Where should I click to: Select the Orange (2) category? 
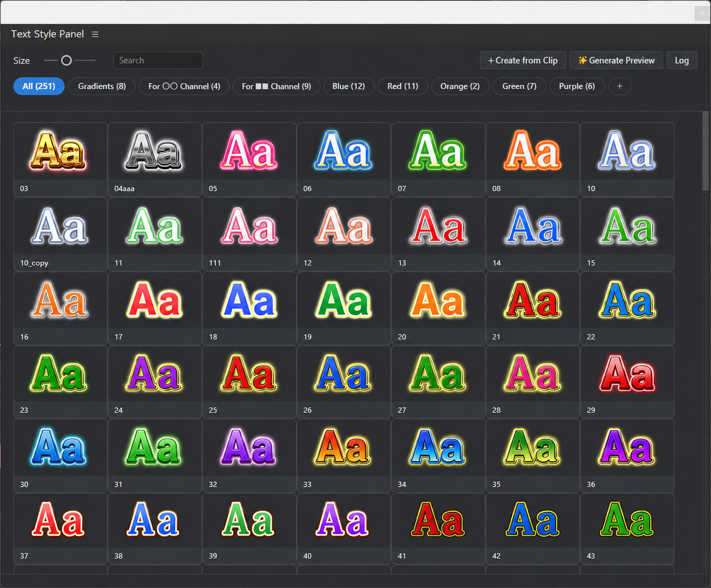460,86
